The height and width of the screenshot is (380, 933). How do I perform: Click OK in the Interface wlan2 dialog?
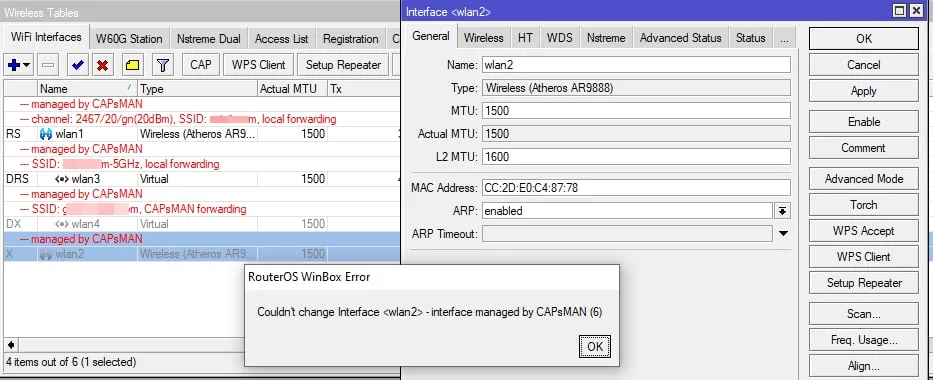tap(863, 39)
